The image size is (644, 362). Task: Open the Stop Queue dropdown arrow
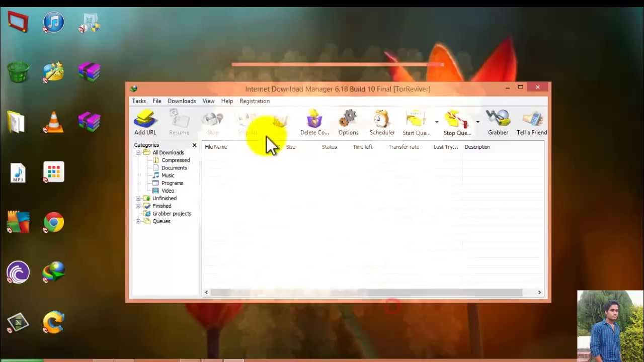coord(477,122)
